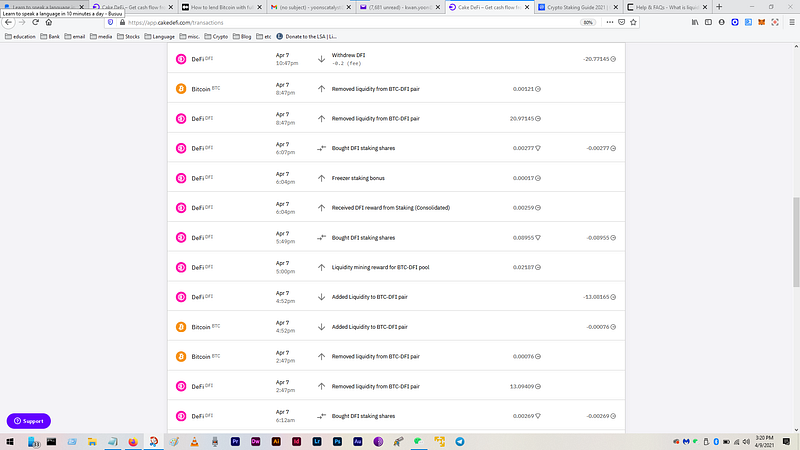The image size is (800, 450).
Task: Open the Firefox hamburger menu
Action: pyautogui.click(x=792, y=22)
